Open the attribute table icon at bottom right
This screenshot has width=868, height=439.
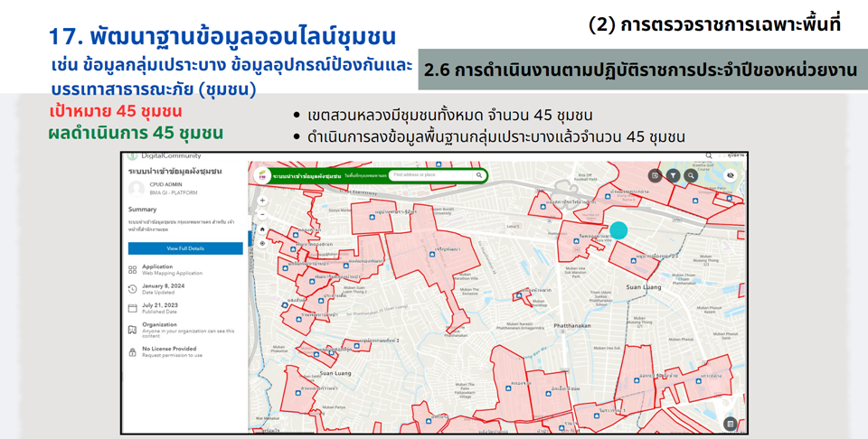pyautogui.click(x=730, y=424)
